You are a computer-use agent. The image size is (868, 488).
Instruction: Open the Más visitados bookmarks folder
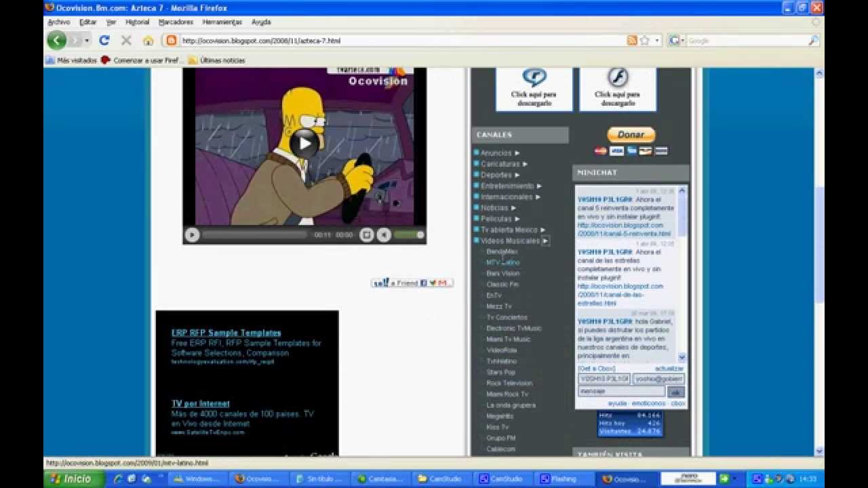[x=71, y=60]
